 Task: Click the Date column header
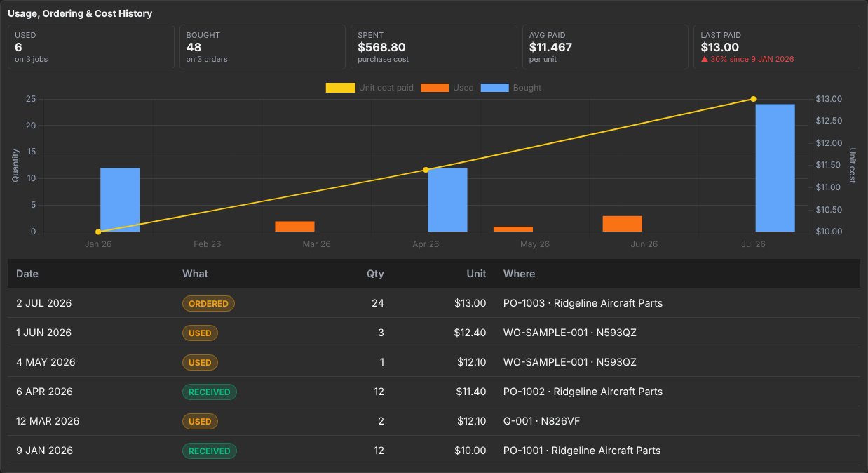coord(27,274)
